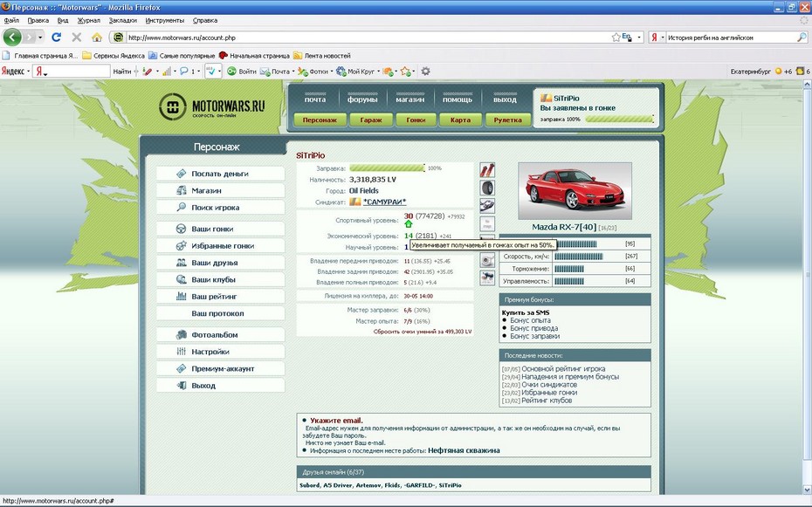812x507 pixels.
Task: Click the форумы top navigation link
Action: tap(362, 99)
